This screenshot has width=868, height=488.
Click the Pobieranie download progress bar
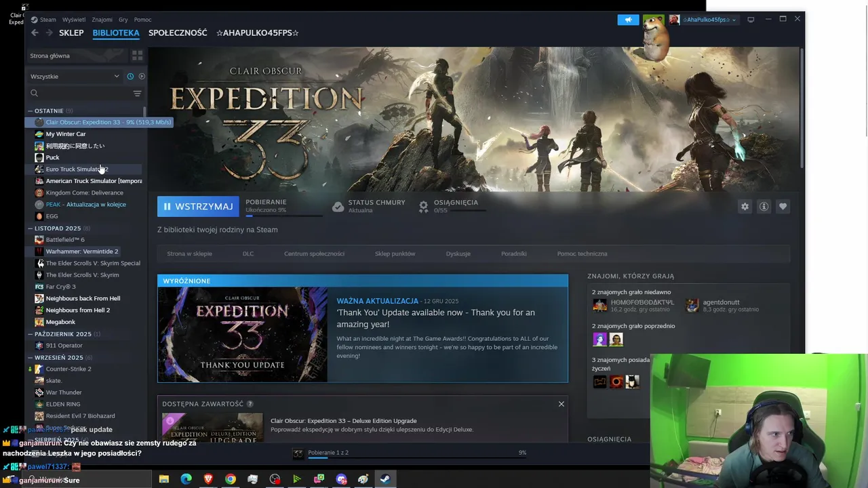[x=283, y=216]
